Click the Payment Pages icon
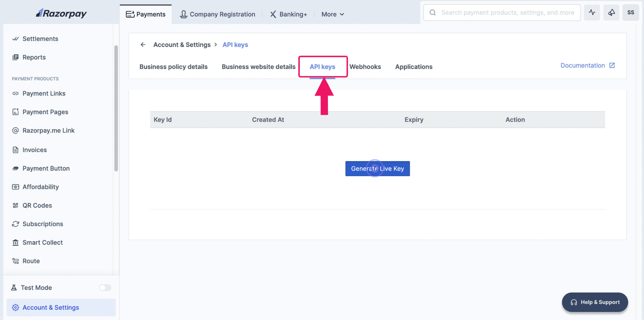644x320 pixels. [x=15, y=112]
